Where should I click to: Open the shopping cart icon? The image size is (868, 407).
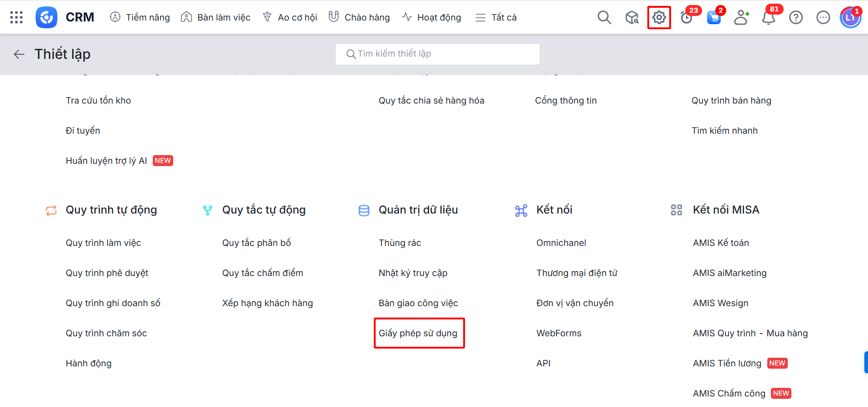click(713, 18)
